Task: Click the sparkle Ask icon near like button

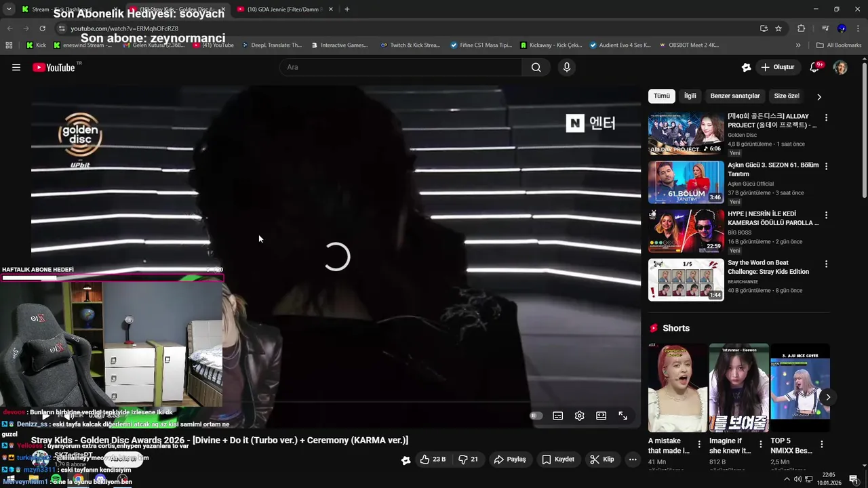Action: 406,460
